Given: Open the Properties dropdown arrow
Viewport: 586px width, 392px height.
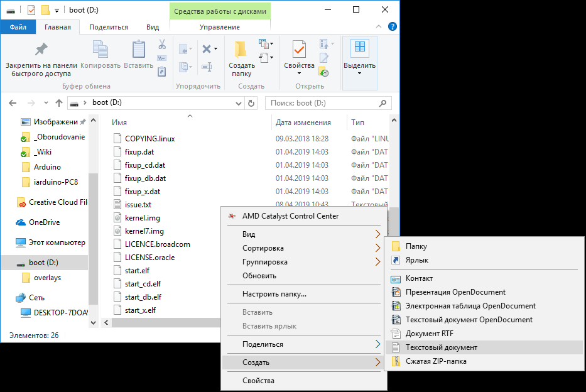Looking at the screenshot, I should tap(299, 73).
